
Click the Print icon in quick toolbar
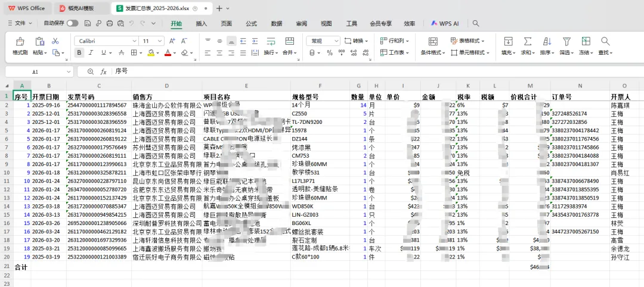tap(109, 23)
